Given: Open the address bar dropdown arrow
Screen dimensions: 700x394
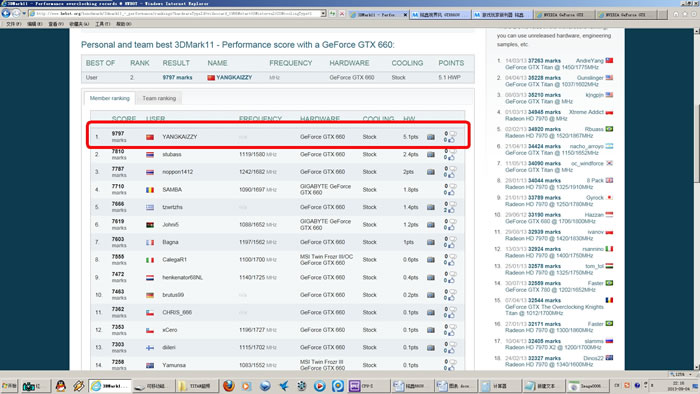Looking at the screenshot, I should pyautogui.click(x=323, y=14).
